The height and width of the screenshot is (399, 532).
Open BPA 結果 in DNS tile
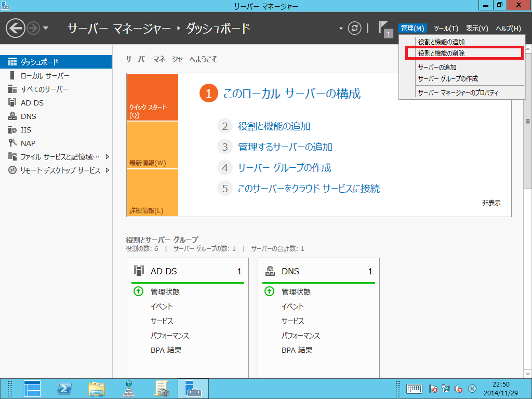point(297,350)
